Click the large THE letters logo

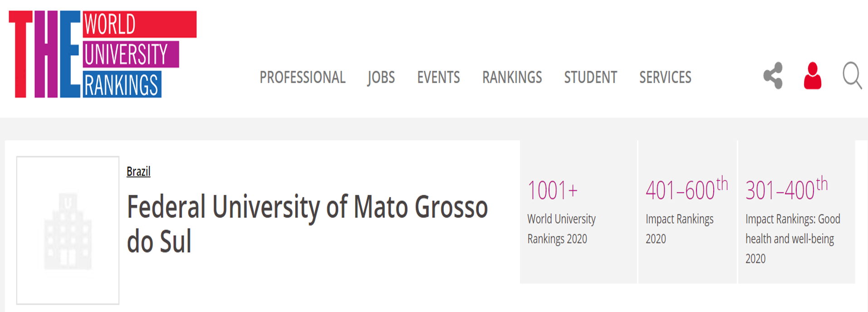pos(44,54)
